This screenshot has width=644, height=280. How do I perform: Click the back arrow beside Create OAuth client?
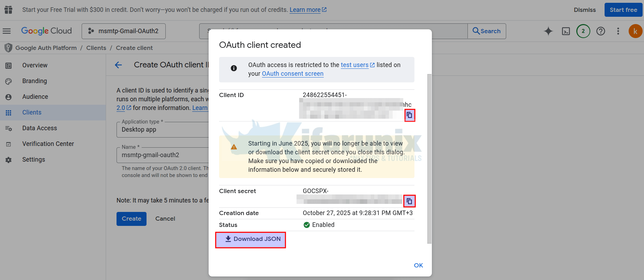119,65
